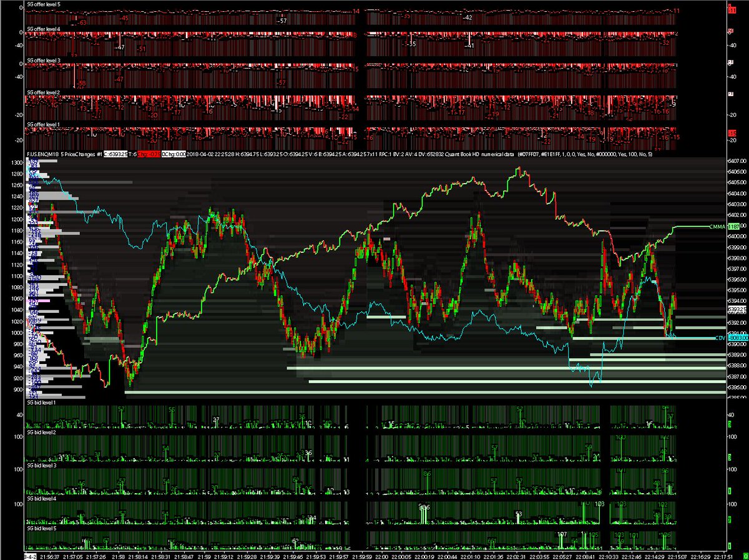Click the SG offer level 4 label
This screenshot has width=749, height=560.
(43, 29)
